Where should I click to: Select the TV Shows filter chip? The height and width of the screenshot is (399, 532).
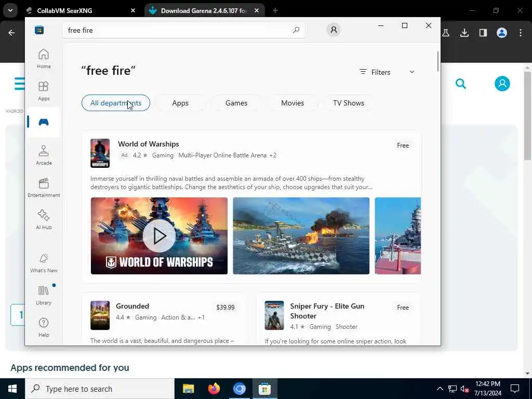[349, 103]
